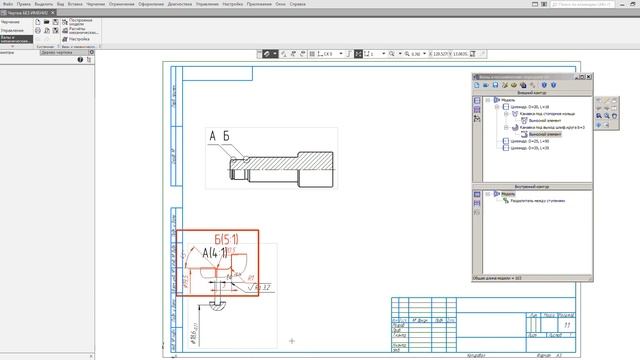Launch Расчеты механических передач command
Screen dimensions: 640x360
(x=79, y=31)
